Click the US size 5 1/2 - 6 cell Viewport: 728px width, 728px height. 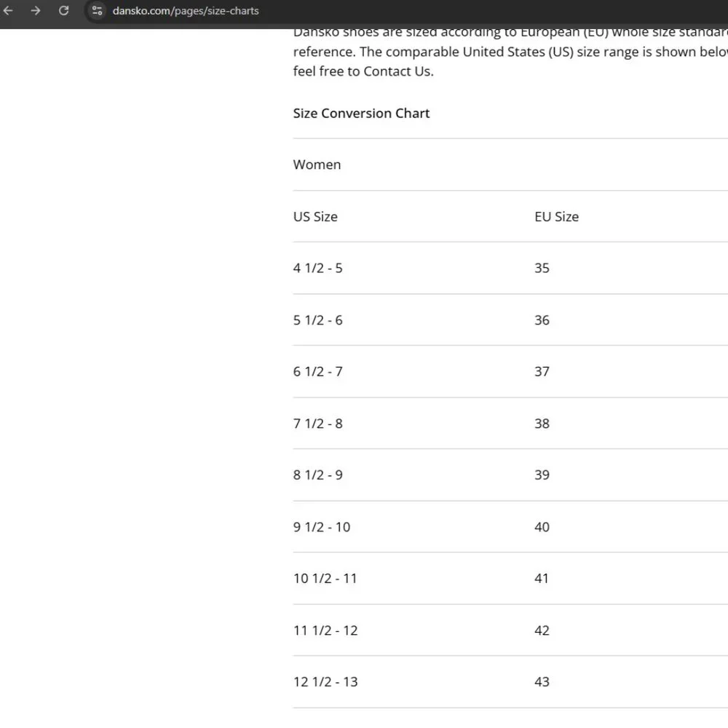pyautogui.click(x=317, y=320)
